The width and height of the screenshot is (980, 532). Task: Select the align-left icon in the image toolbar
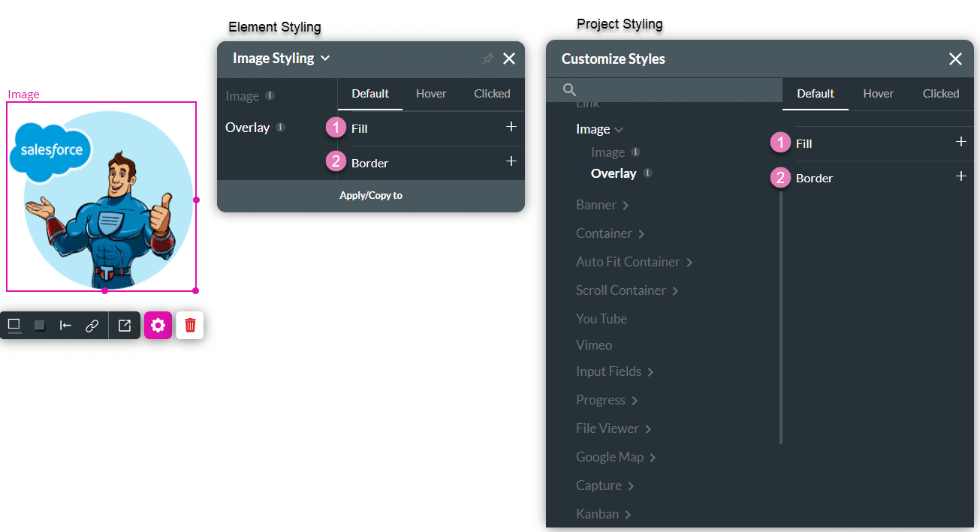click(65, 325)
